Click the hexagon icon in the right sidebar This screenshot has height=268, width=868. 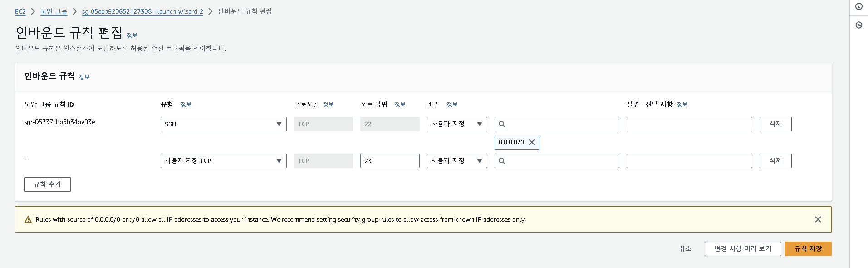(x=859, y=25)
